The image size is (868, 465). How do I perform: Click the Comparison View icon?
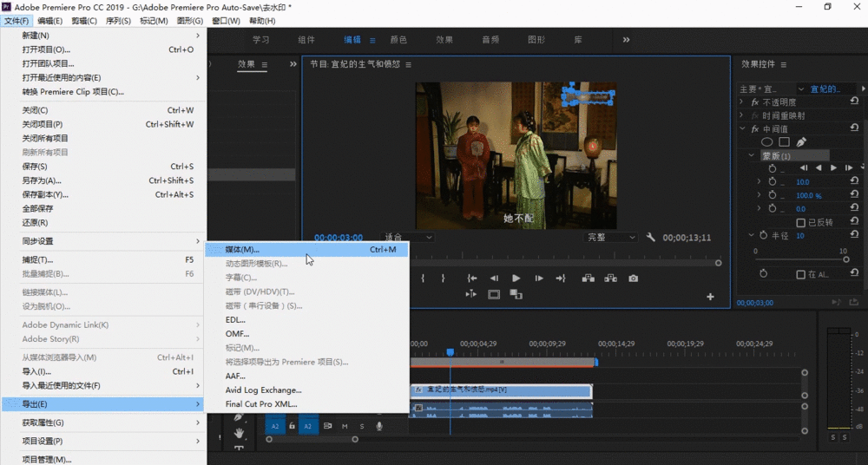[516, 294]
